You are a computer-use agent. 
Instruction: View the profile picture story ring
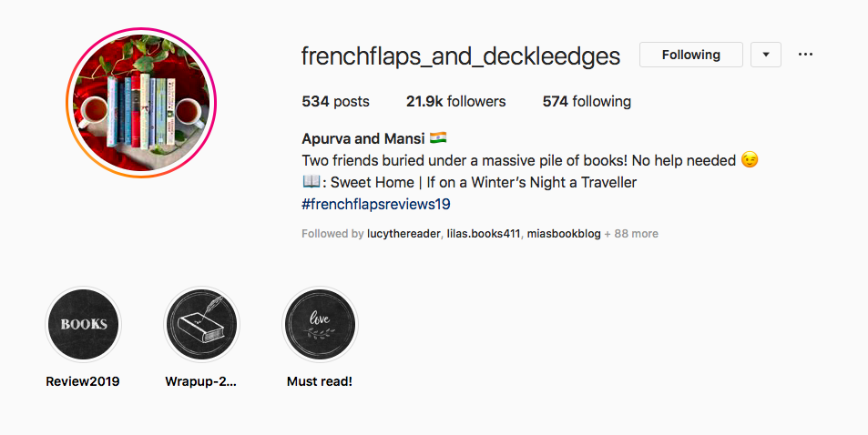[141, 103]
